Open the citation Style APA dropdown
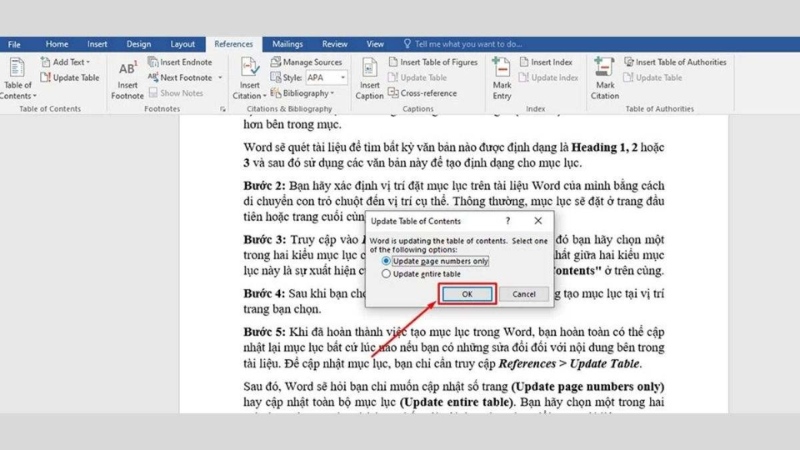800x450 pixels. pyautogui.click(x=343, y=78)
